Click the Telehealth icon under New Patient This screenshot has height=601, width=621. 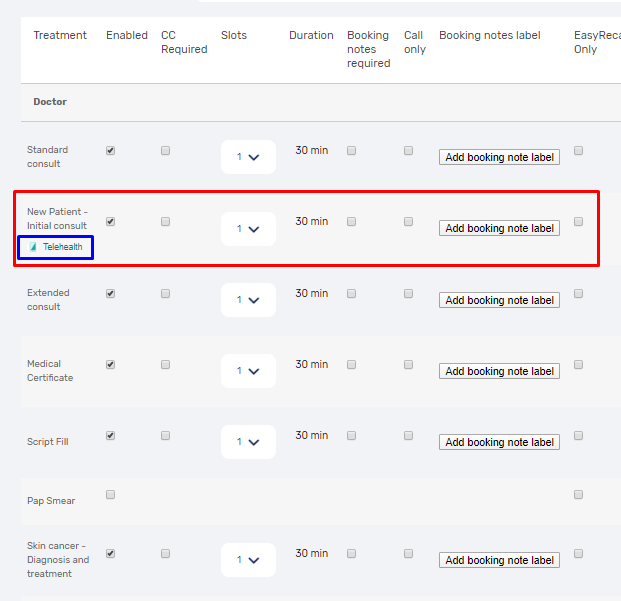click(33, 247)
